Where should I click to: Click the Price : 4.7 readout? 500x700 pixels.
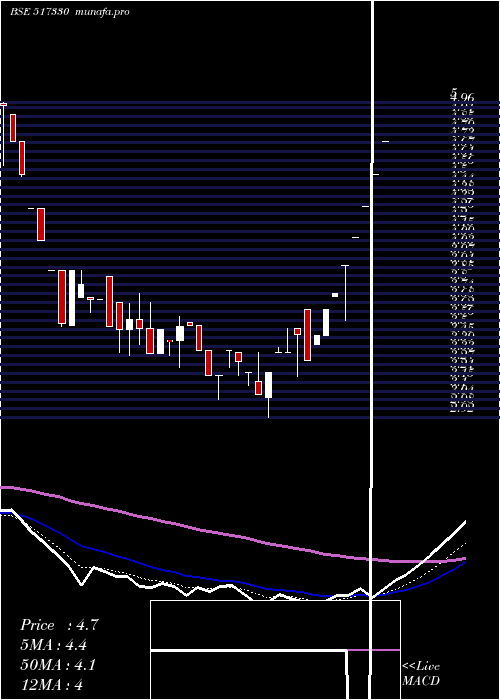coord(59,625)
